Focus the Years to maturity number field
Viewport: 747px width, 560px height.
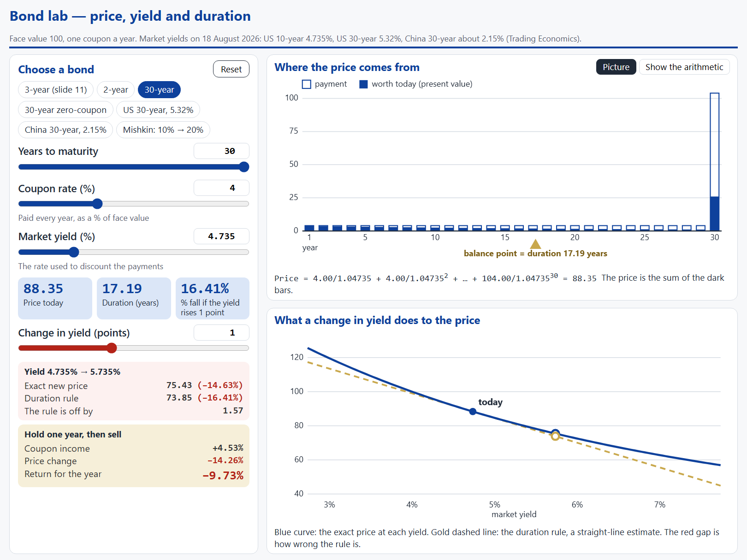coord(221,151)
